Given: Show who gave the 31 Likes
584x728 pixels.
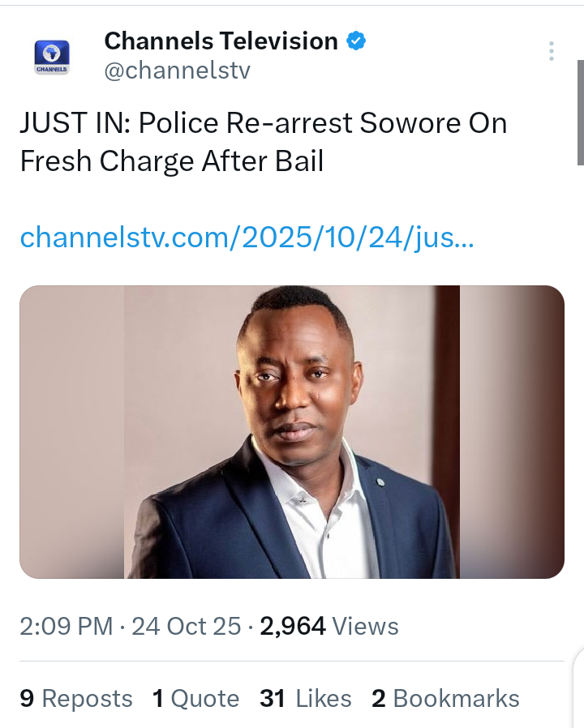Looking at the screenshot, I should (306, 699).
